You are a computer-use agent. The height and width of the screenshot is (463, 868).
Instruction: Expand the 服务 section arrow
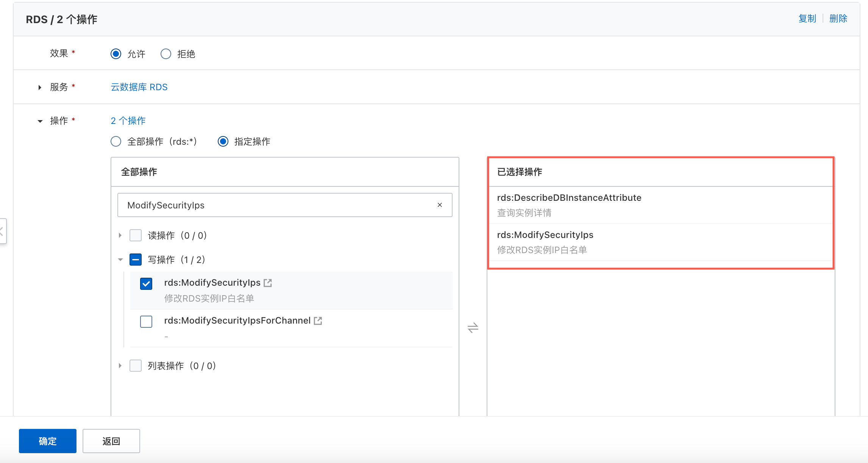pos(40,88)
